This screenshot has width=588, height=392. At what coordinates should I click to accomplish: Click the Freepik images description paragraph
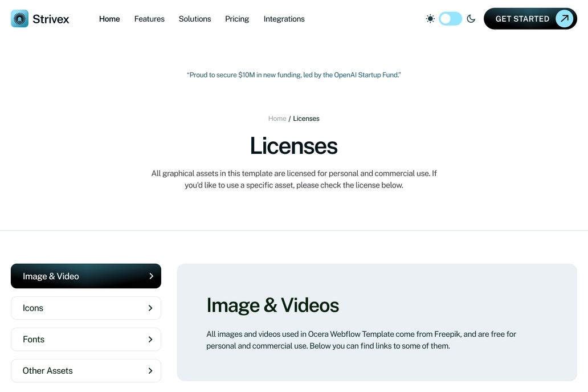tap(361, 340)
